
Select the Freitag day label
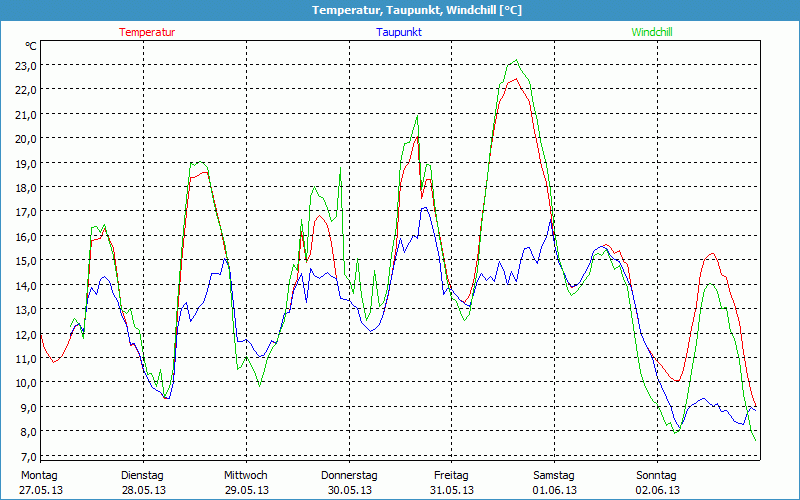coord(451,475)
